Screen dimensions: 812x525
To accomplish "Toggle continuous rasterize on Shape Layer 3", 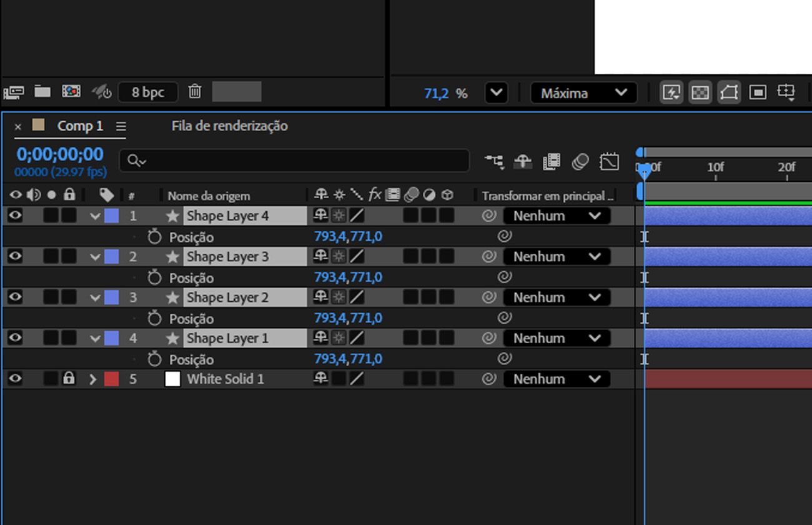I will coord(338,257).
